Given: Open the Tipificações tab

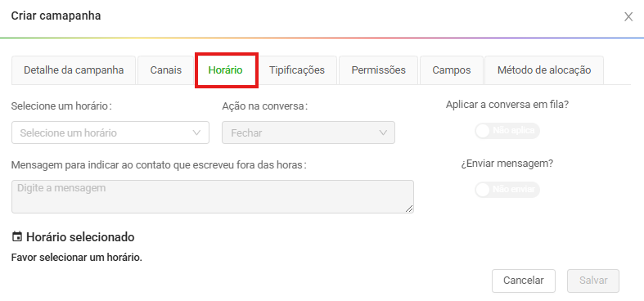Looking at the screenshot, I should click(x=297, y=70).
